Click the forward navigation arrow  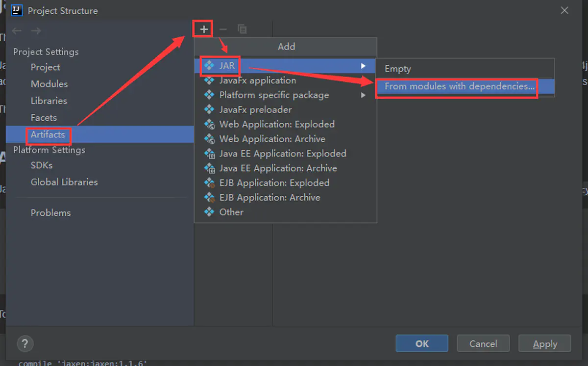36,31
